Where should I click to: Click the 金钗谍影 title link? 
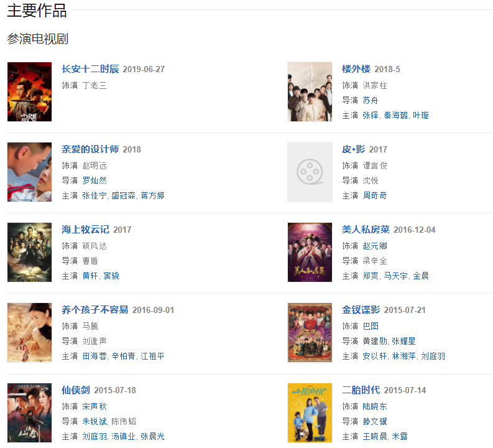click(x=361, y=310)
